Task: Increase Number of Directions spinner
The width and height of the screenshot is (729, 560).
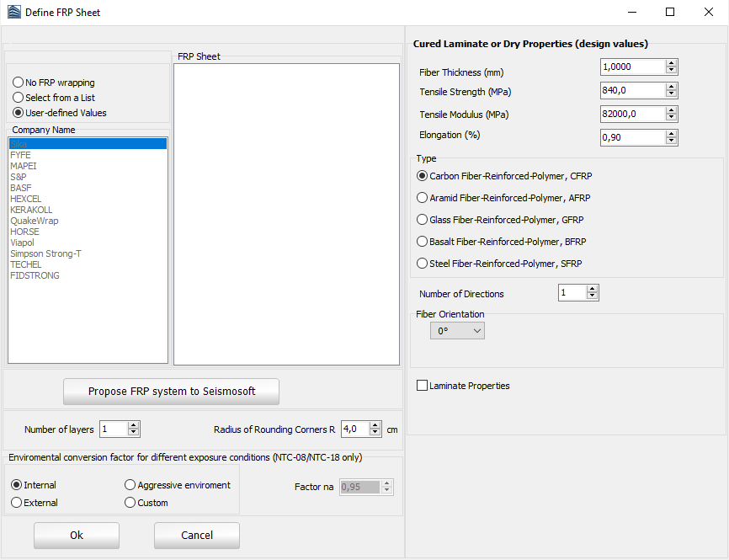Action: coord(593,289)
